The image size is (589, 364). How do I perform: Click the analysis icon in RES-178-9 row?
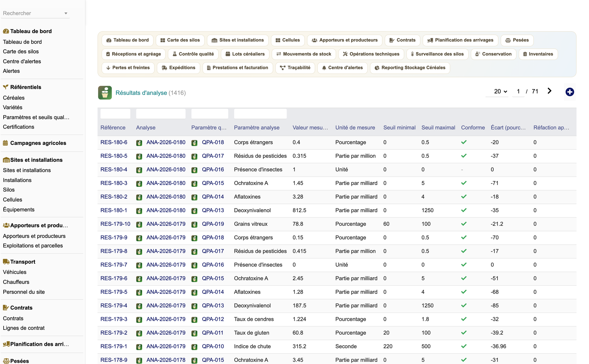point(139,360)
